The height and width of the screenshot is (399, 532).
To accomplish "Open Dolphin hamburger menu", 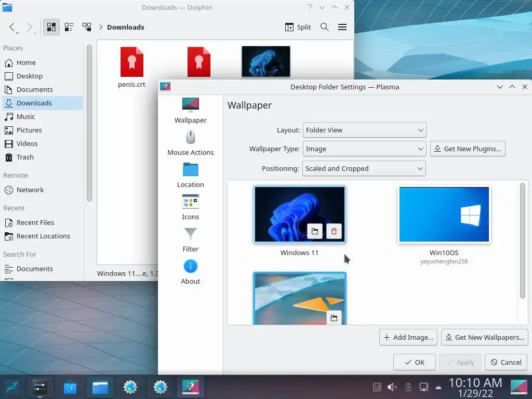I will pyautogui.click(x=342, y=27).
